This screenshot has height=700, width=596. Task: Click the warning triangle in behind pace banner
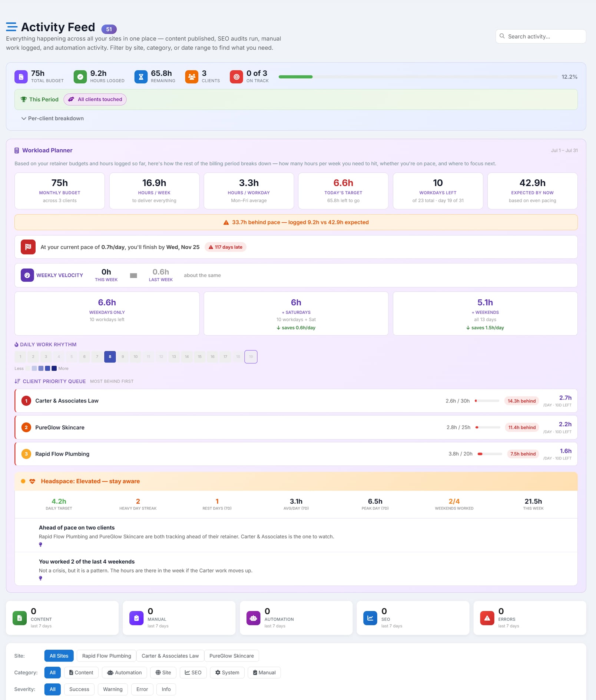(226, 222)
